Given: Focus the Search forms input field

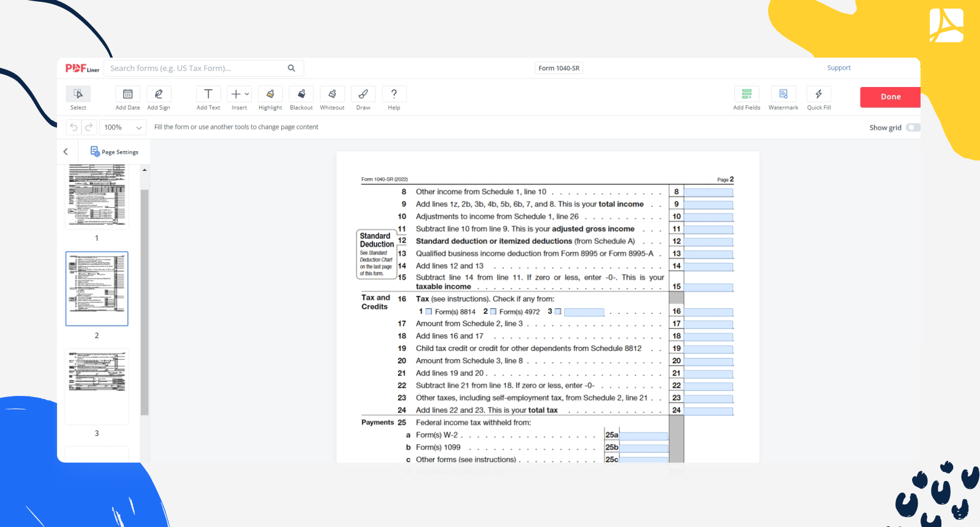Looking at the screenshot, I should [x=196, y=68].
